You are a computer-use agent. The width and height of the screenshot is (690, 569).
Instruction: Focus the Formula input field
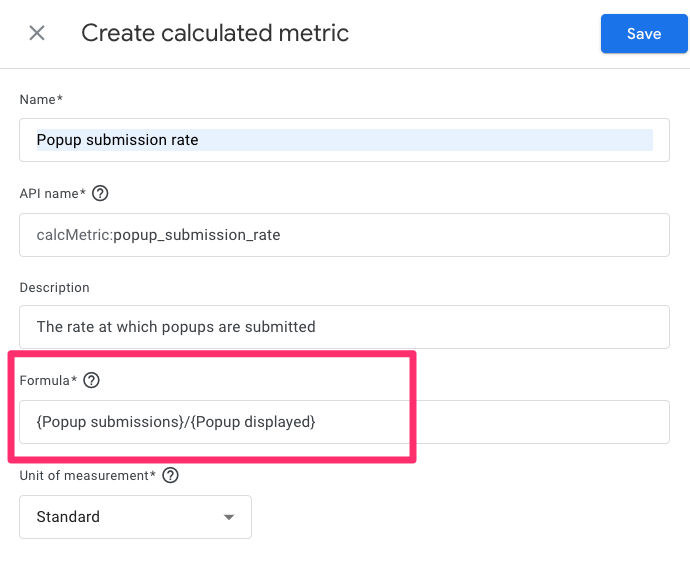(344, 422)
